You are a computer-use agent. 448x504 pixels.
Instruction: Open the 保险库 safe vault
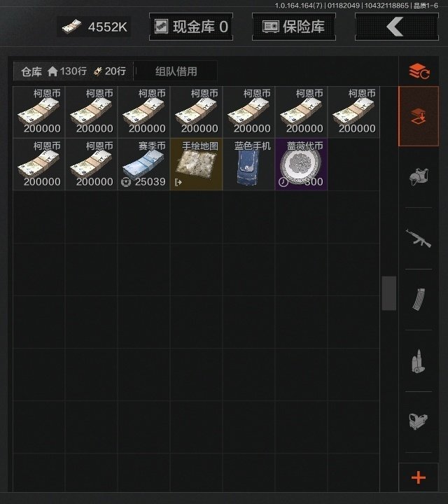pos(294,27)
